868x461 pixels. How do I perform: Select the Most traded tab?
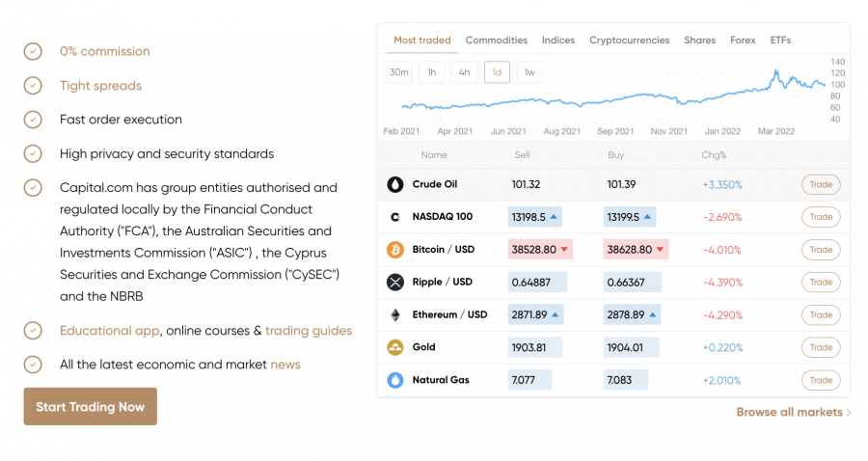[x=421, y=41]
